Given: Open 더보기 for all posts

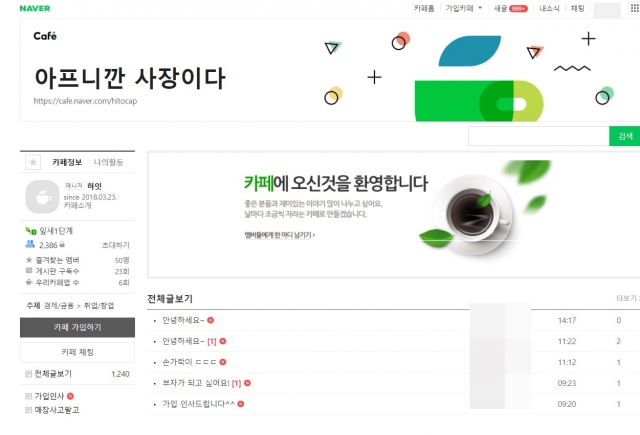Looking at the screenshot, I should 627,298.
